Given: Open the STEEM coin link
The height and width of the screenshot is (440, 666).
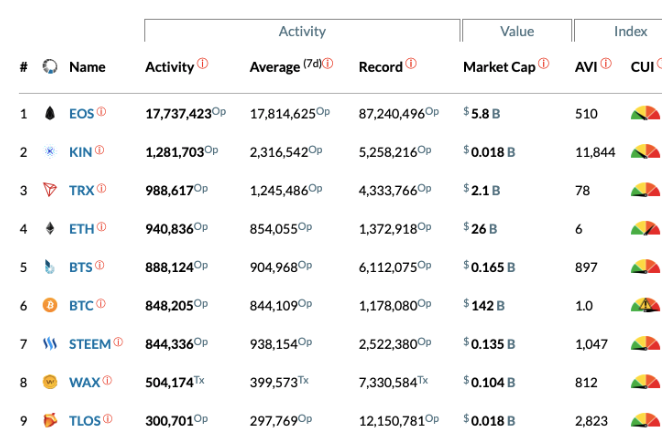Looking at the screenshot, I should tap(90, 344).
